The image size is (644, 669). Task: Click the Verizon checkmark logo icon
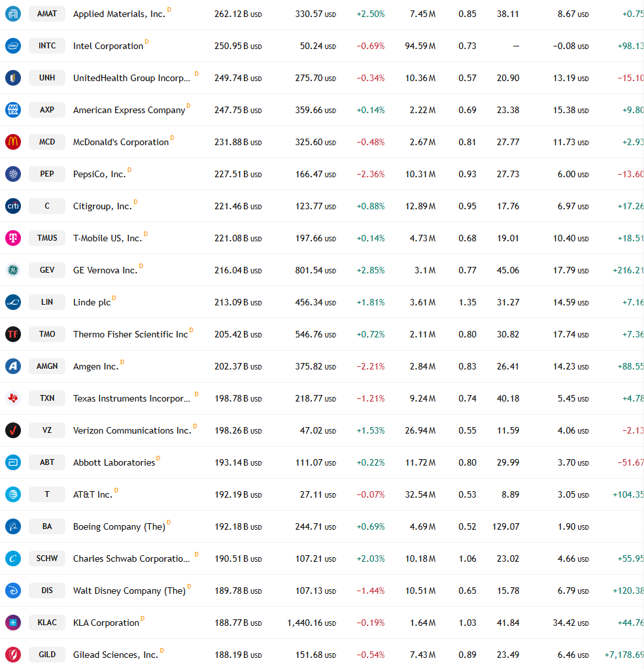point(13,430)
